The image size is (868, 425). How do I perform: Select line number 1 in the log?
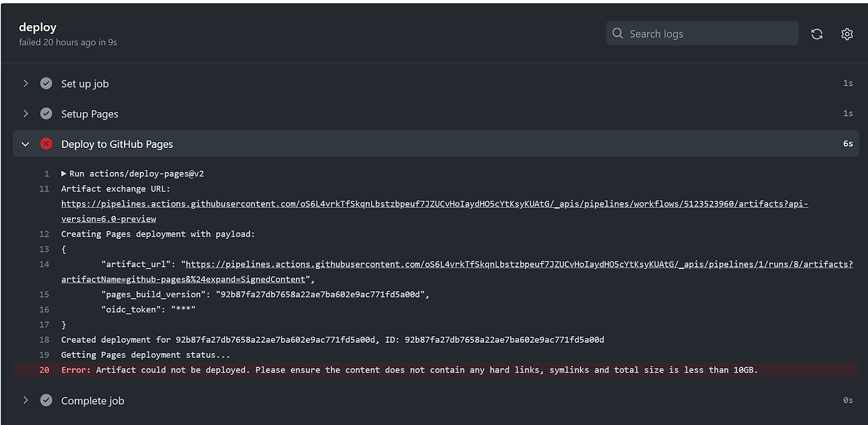pos(45,173)
